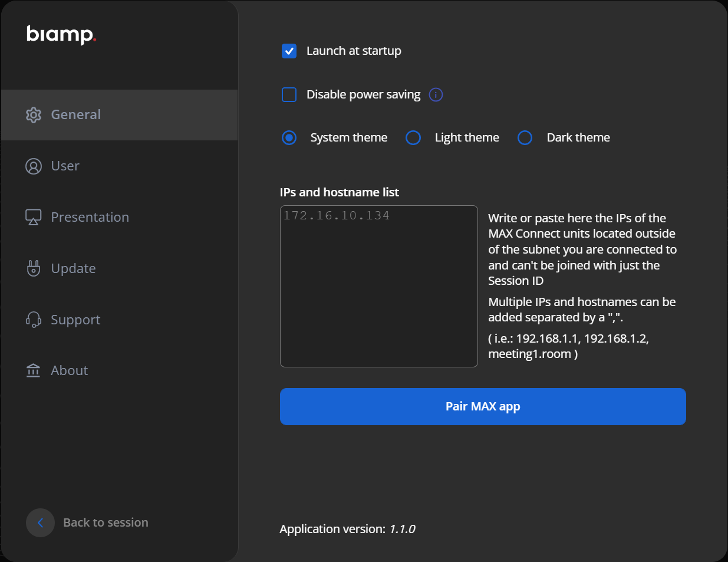Click the Back to session label
Screen dimensions: 728x562
tap(106, 522)
